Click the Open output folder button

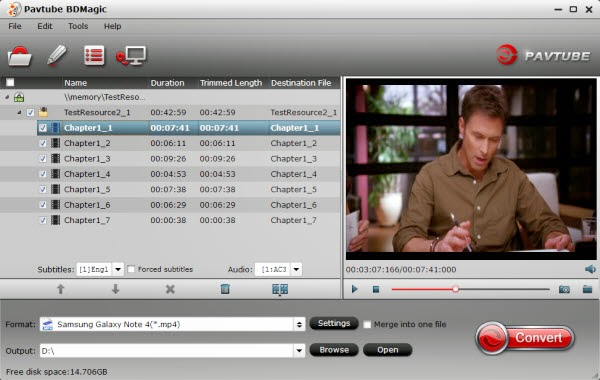click(x=387, y=350)
